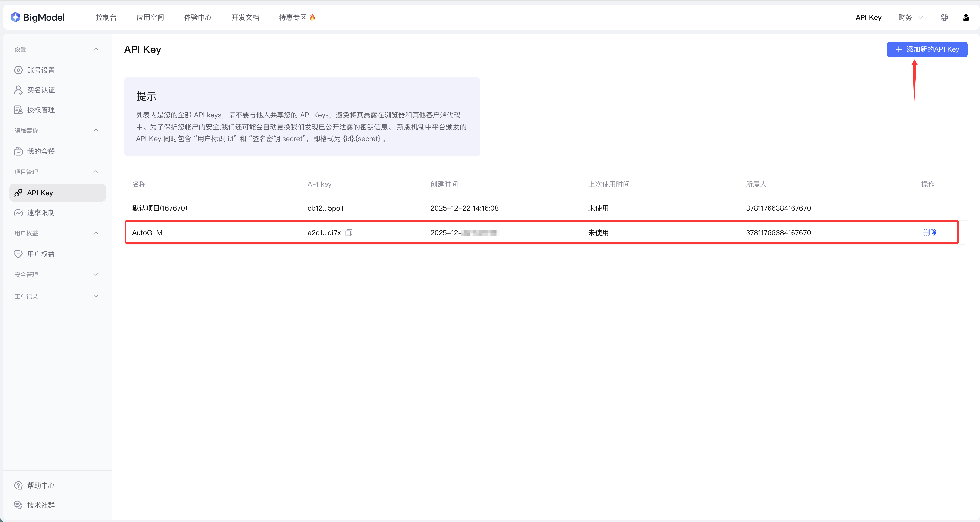Collapse the 设置 sidebar section
980x522 pixels.
click(96, 49)
